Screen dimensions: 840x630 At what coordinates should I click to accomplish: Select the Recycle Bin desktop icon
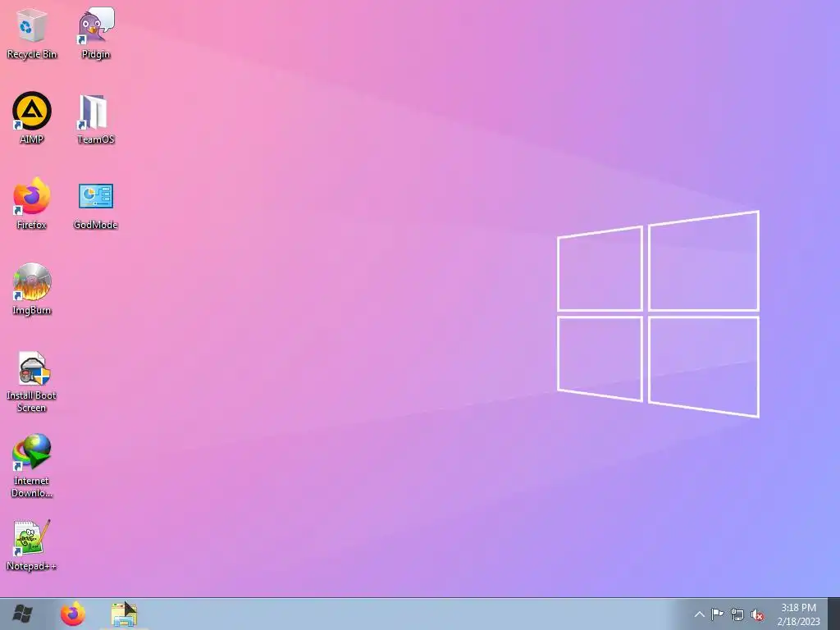(x=32, y=33)
